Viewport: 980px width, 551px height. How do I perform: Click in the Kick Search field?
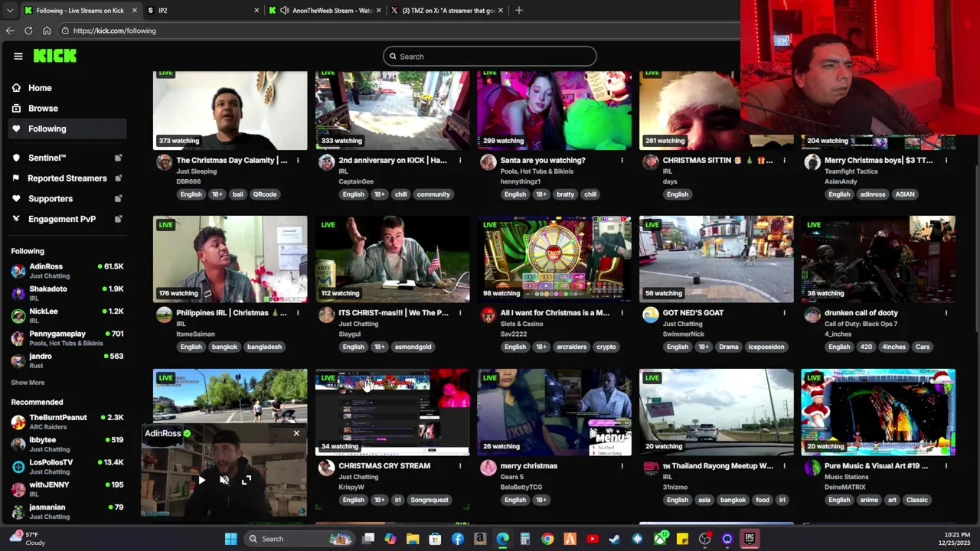point(490,57)
